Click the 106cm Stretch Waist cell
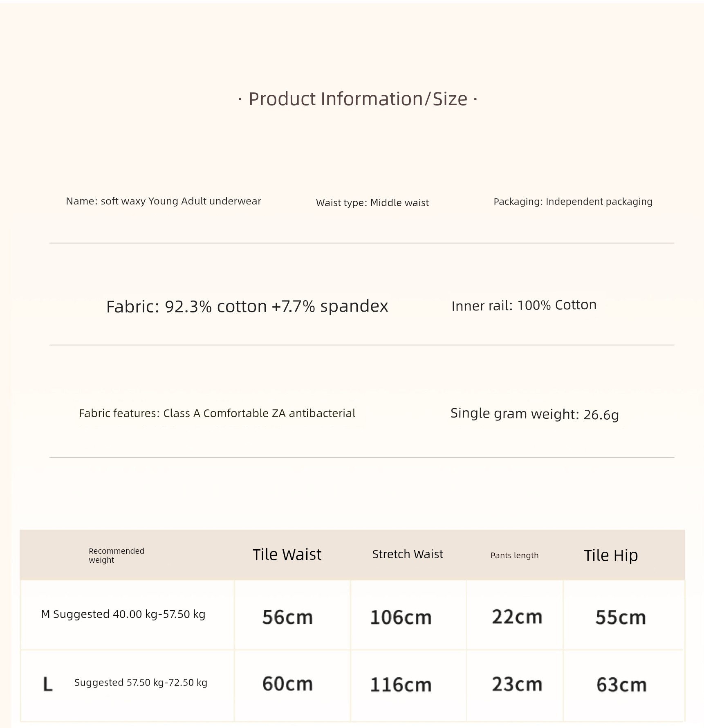 pyautogui.click(x=401, y=618)
